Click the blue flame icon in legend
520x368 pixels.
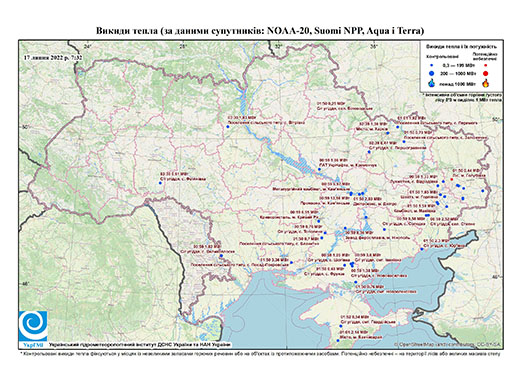pos(432,83)
